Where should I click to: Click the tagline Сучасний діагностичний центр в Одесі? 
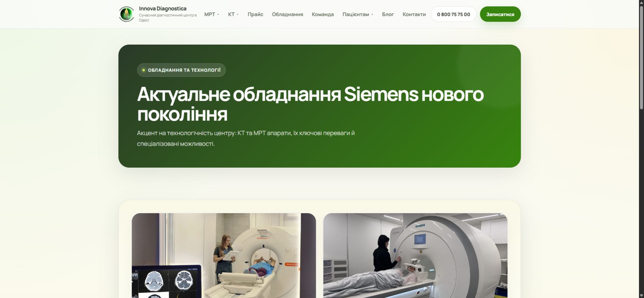click(x=168, y=18)
